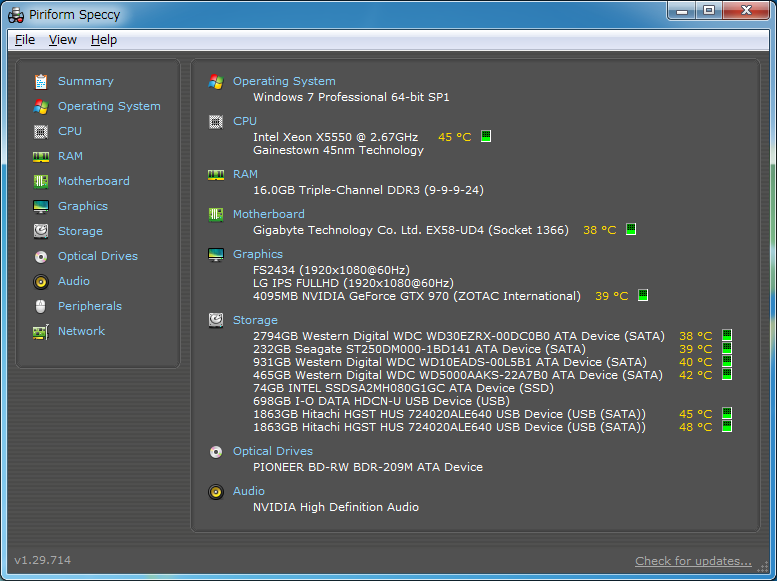Select Audio in the sidebar

click(x=74, y=281)
